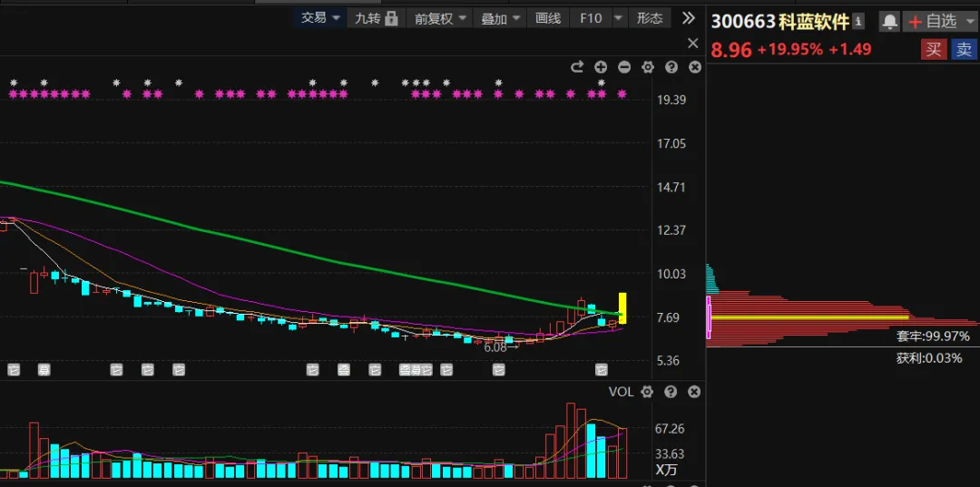Click the locked 九转 indicator button
Image resolution: width=980 pixels, height=487 pixels.
(x=377, y=18)
